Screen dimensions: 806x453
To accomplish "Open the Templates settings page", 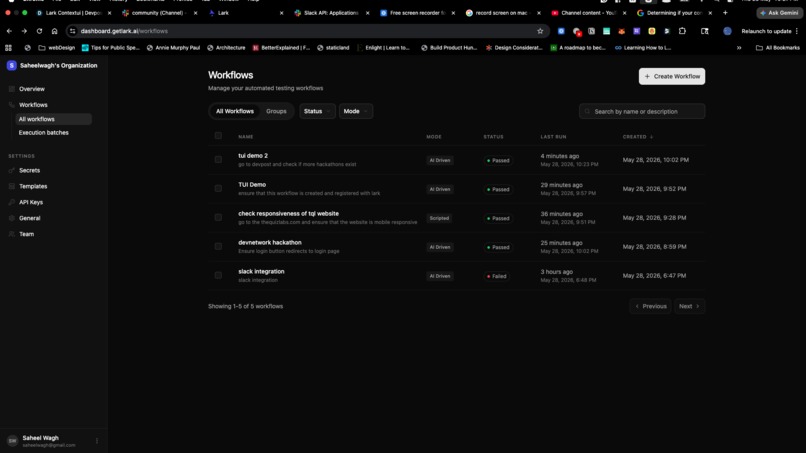I will pyautogui.click(x=33, y=186).
